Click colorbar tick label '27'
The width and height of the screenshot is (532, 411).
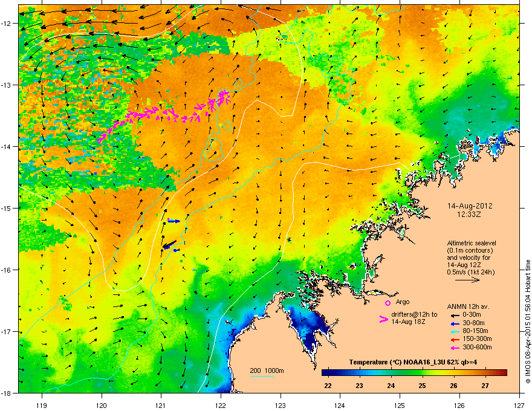pyautogui.click(x=485, y=386)
